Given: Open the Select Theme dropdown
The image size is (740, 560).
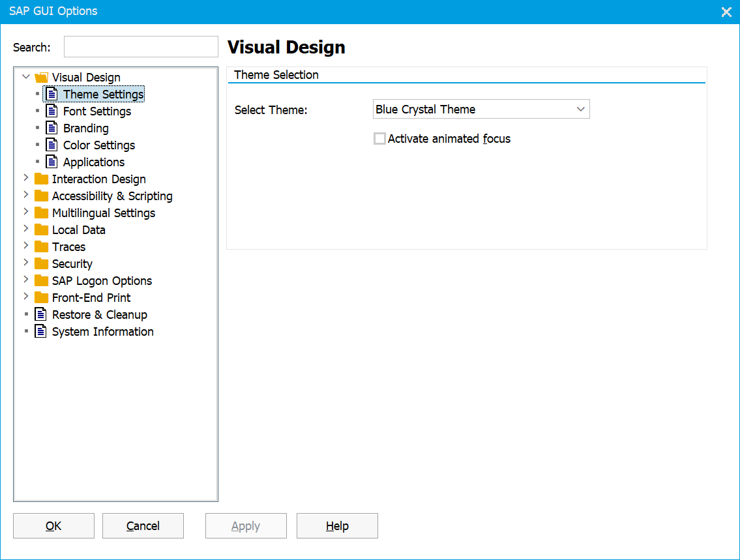Looking at the screenshot, I should [580, 109].
